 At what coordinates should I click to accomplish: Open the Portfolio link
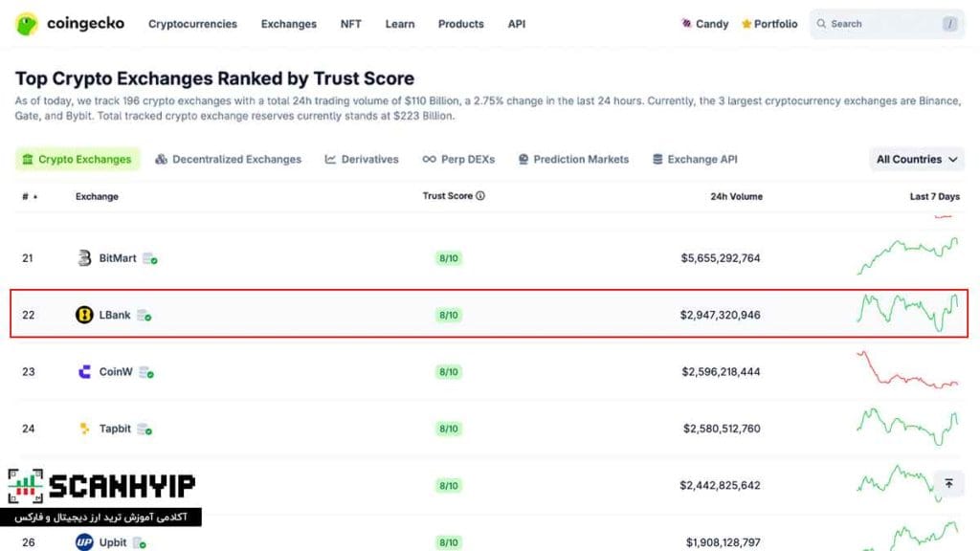[769, 24]
